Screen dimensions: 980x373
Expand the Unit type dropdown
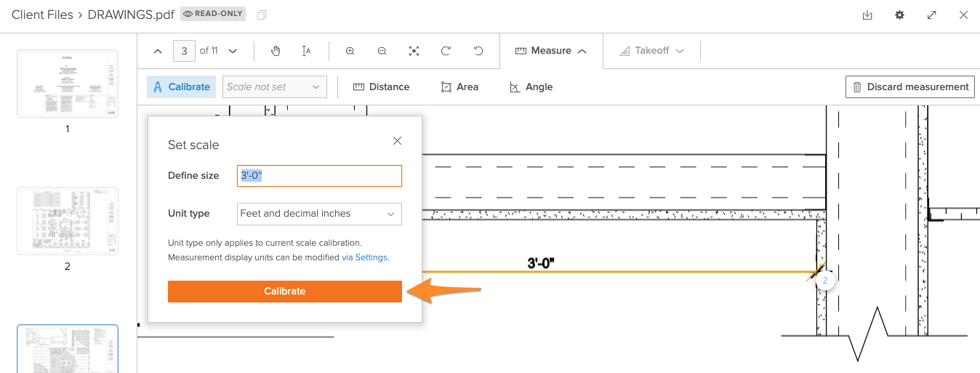319,214
